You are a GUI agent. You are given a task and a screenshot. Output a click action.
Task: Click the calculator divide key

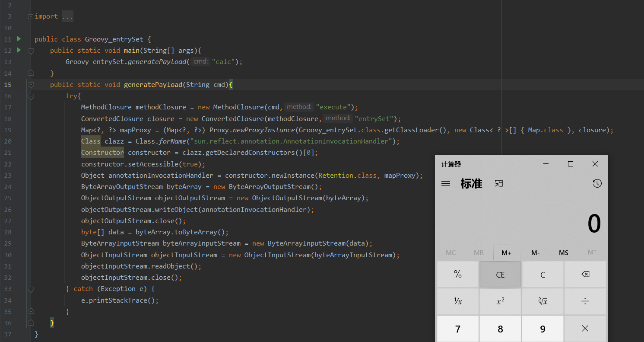[585, 301]
